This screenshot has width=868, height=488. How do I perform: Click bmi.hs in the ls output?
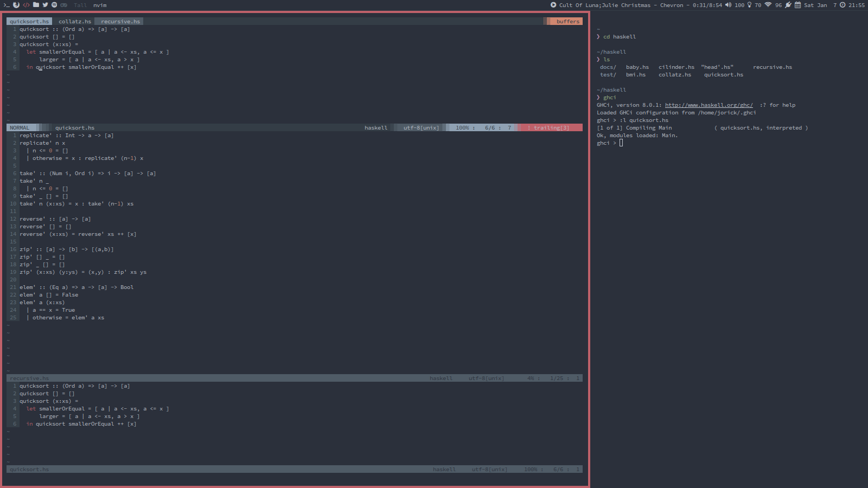[x=636, y=75]
